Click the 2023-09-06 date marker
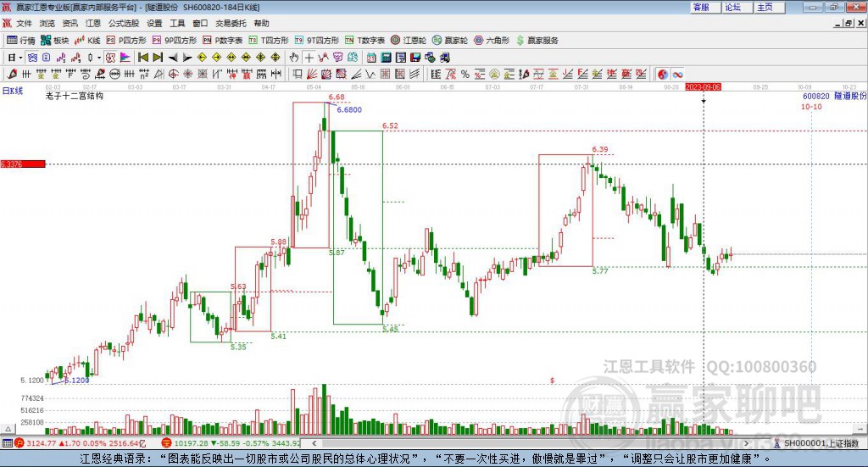868x467 pixels. point(703,86)
